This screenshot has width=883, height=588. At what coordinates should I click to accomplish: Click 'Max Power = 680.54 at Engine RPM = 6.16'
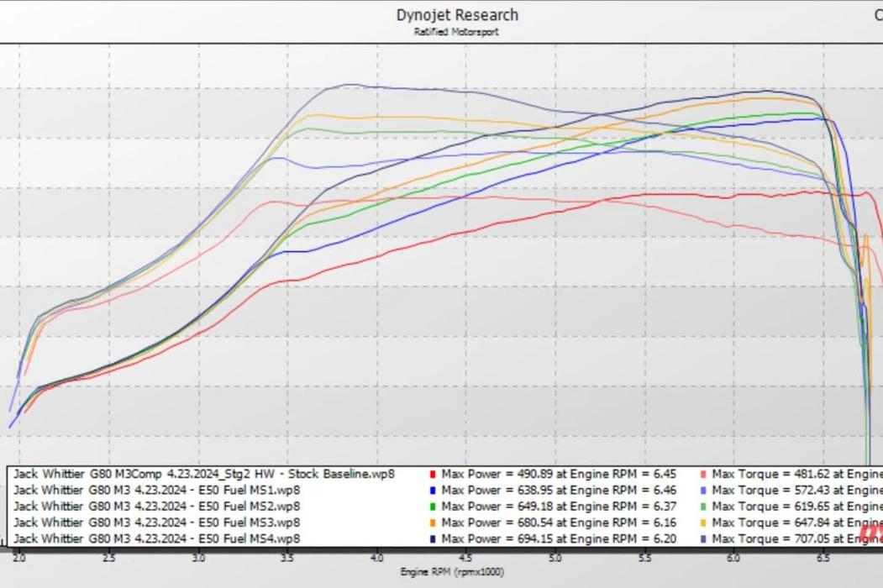pyautogui.click(x=559, y=523)
